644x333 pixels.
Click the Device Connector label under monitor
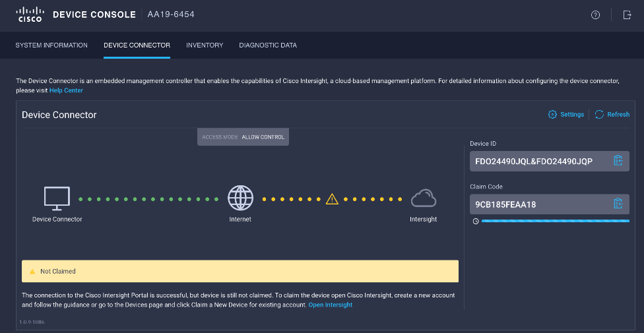(57, 220)
